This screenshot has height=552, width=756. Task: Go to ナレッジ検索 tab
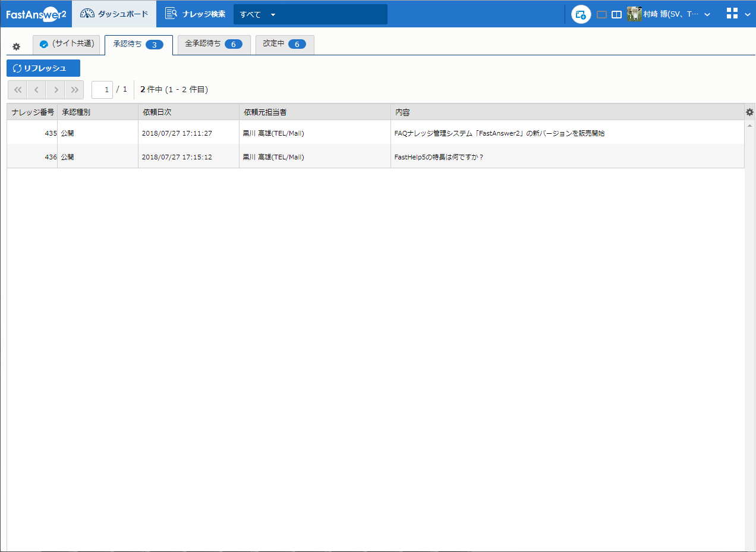[x=196, y=14]
